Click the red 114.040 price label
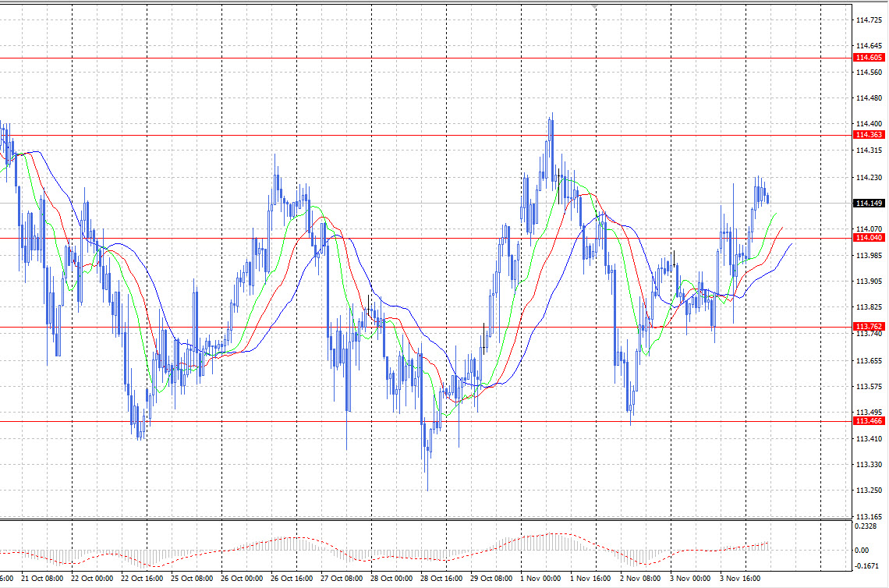Viewport: 889px width, 588px height. point(869,238)
